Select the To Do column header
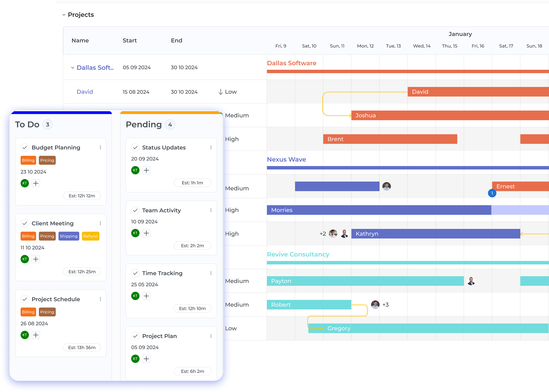The height and width of the screenshot is (392, 549). [27, 125]
